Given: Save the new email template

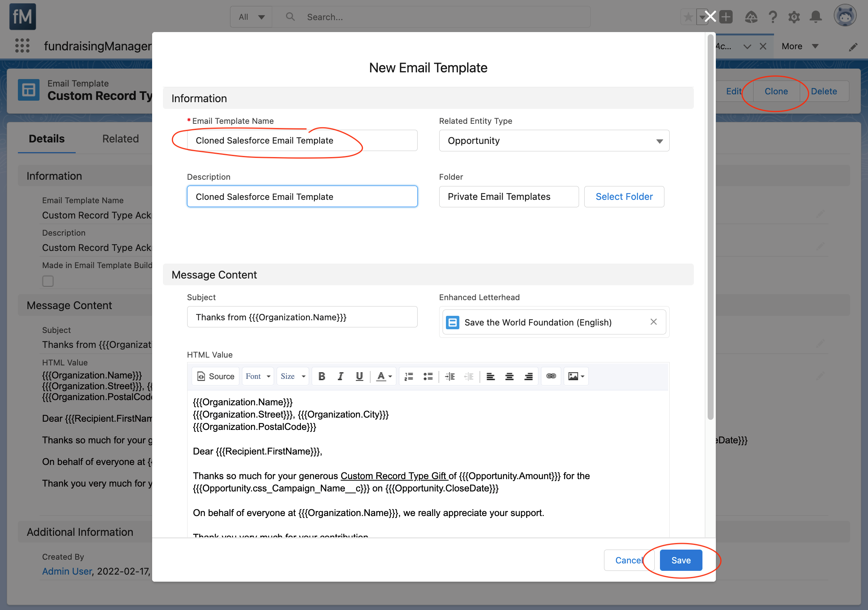Looking at the screenshot, I should click(680, 560).
